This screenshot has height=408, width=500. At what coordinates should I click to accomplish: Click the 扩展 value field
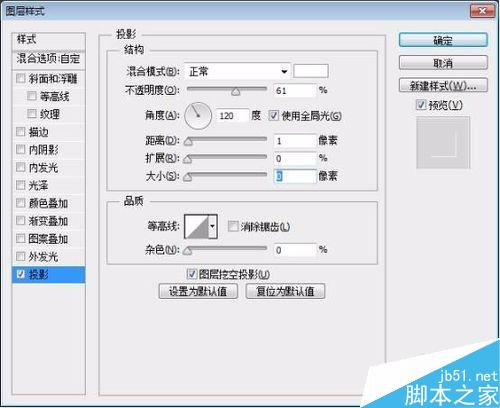pyautogui.click(x=295, y=158)
